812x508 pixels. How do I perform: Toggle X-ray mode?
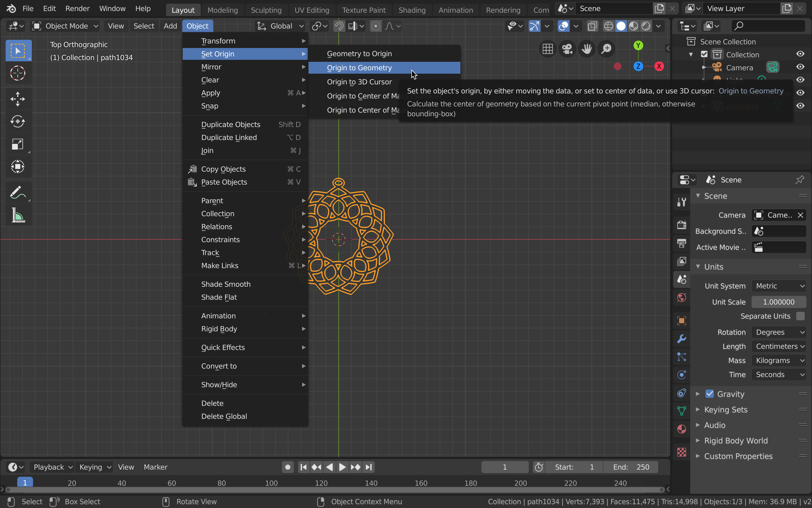[593, 26]
